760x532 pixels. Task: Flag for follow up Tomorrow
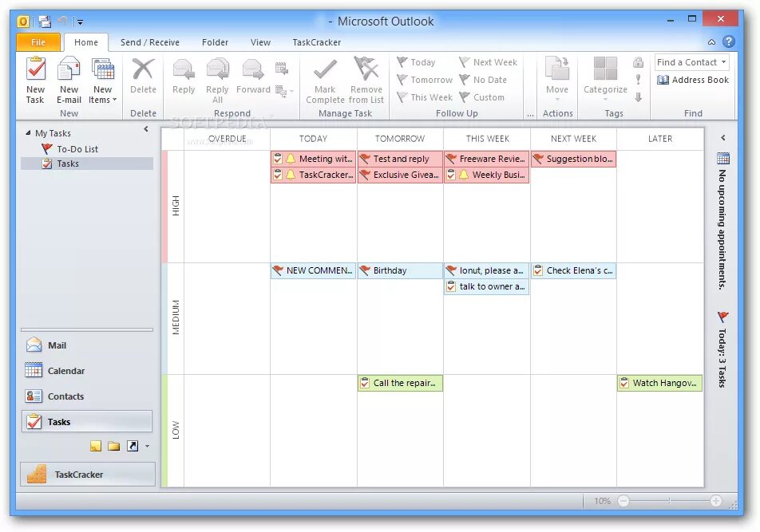pos(425,80)
